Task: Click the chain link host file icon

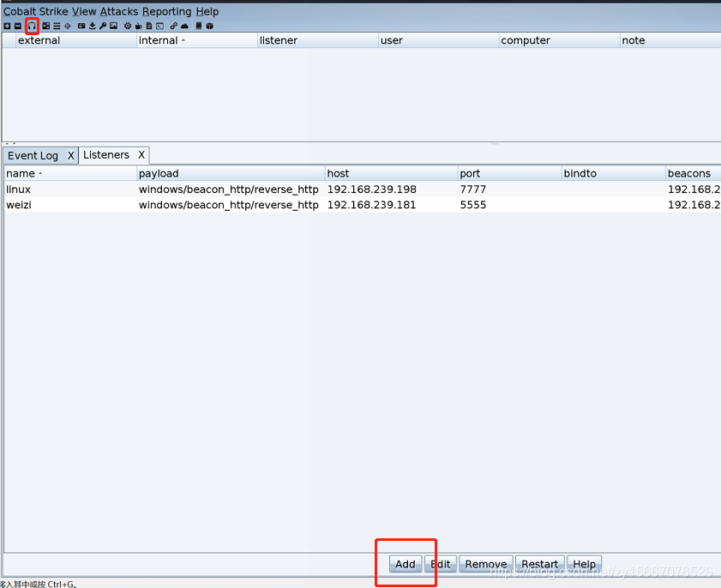Action: (x=174, y=26)
